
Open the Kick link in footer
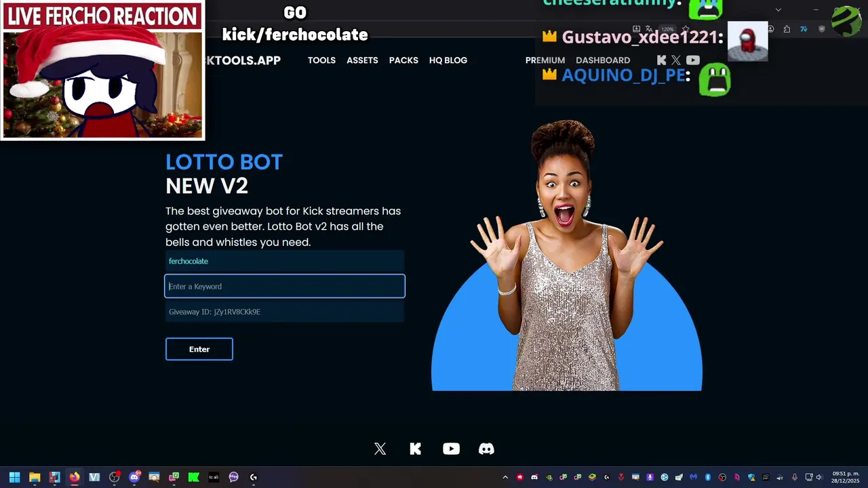click(416, 449)
